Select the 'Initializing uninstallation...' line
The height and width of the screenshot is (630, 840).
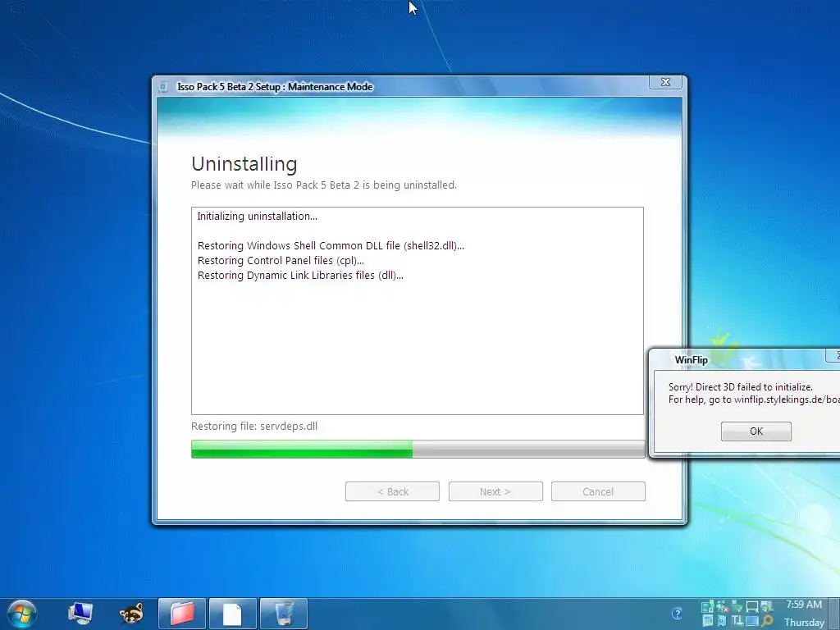[257, 217]
